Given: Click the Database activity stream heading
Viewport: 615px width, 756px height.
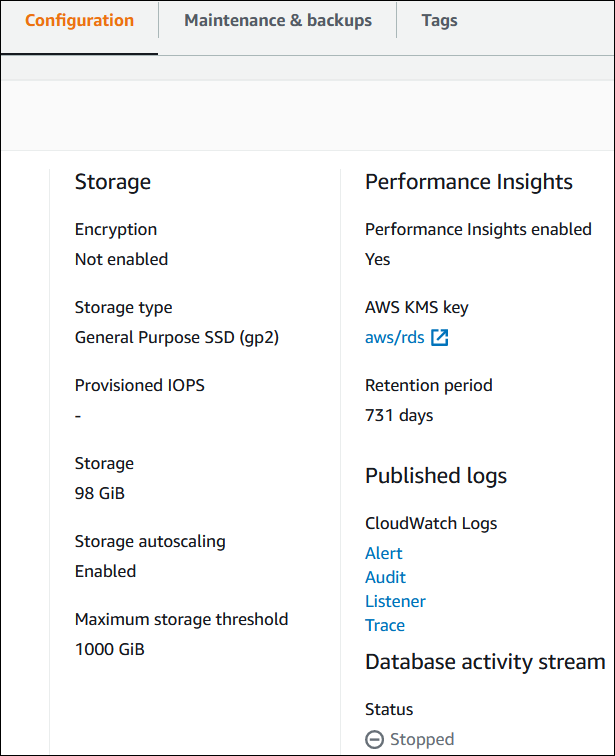Looking at the screenshot, I should [x=485, y=662].
